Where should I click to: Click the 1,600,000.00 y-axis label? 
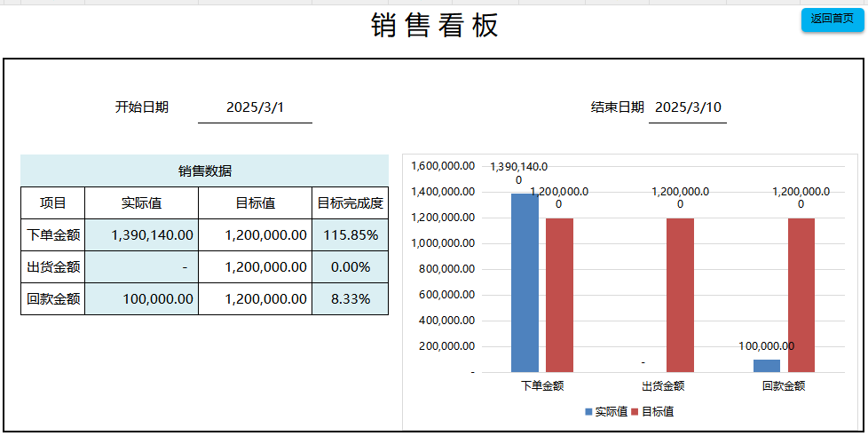(443, 166)
